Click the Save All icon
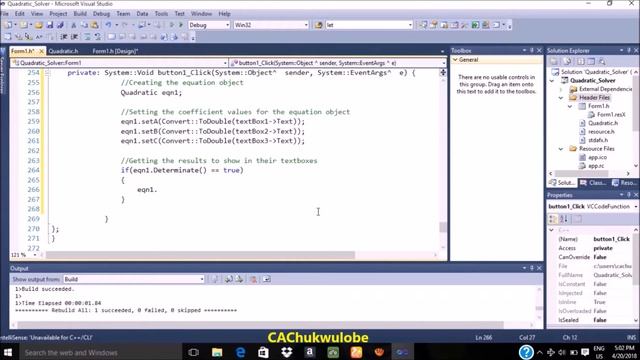Image resolution: width=640 pixels, height=360 pixels. [x=60, y=25]
